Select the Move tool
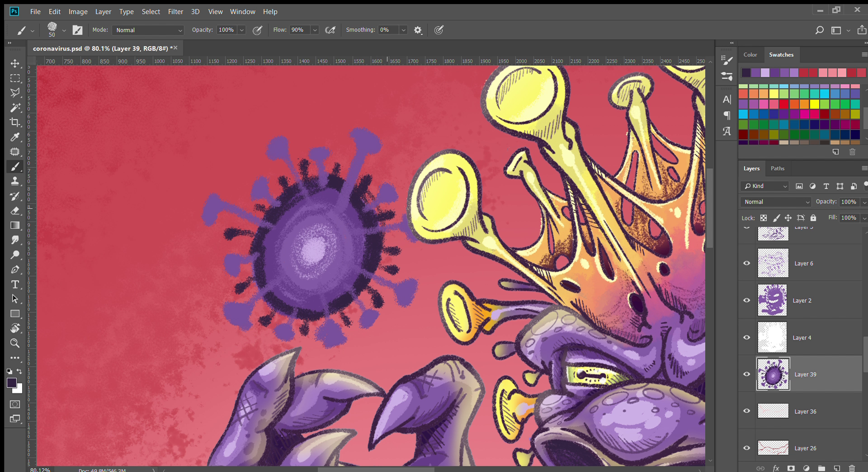The height and width of the screenshot is (472, 868). pos(15,63)
